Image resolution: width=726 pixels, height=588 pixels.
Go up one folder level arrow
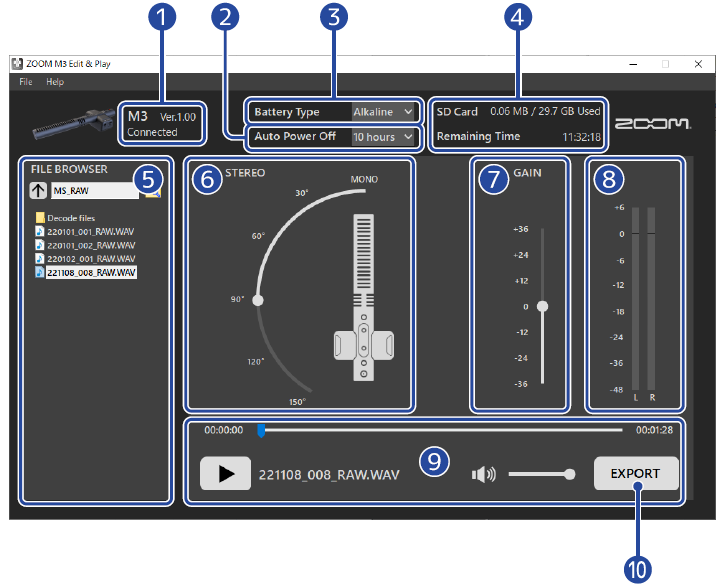(38, 190)
